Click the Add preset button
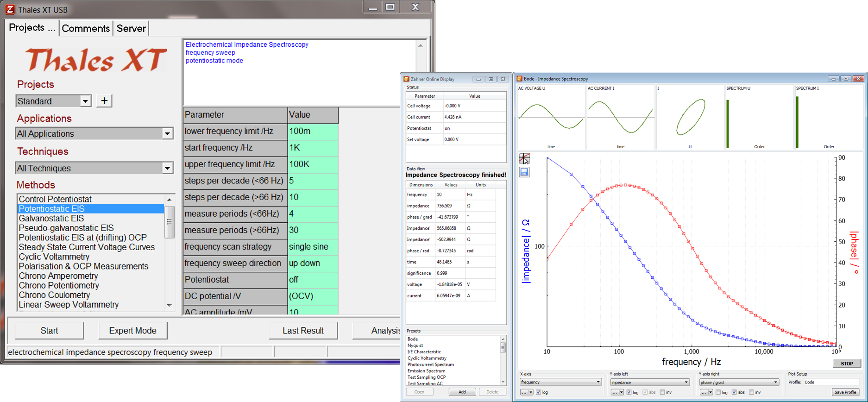Screen dimensions: 868x402 point(462,392)
